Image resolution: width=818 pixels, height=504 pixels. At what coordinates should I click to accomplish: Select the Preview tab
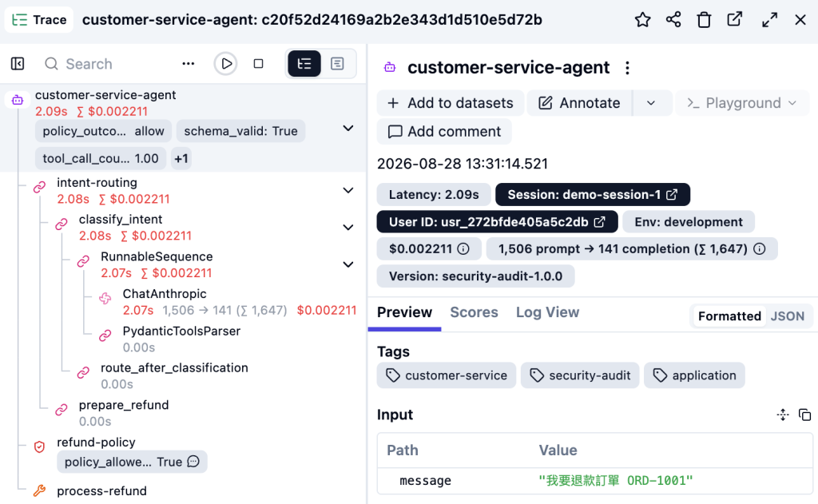pos(404,312)
